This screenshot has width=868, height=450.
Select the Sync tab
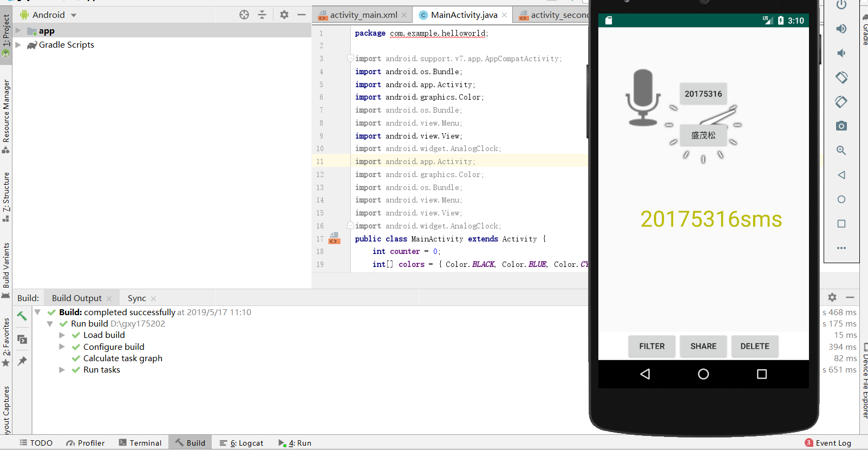[137, 298]
